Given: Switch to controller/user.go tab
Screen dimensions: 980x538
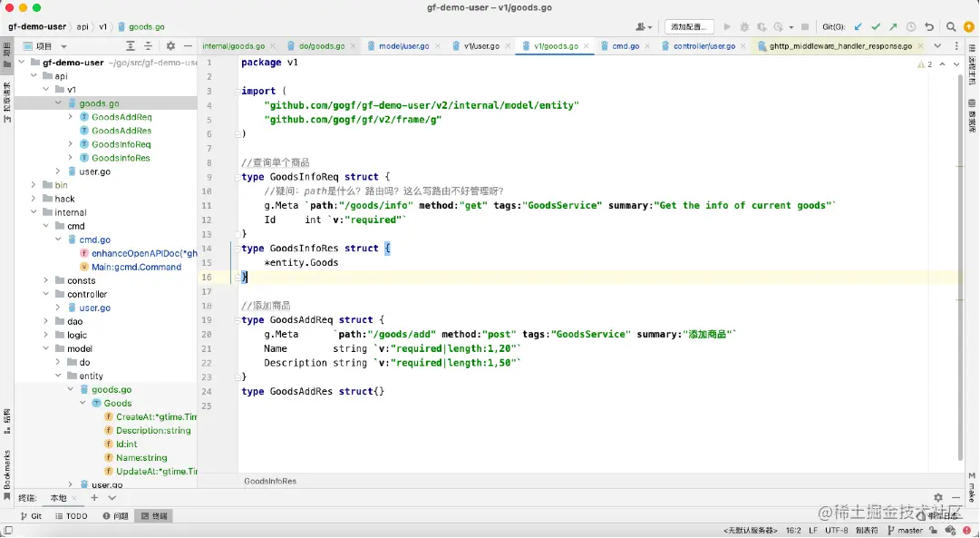Looking at the screenshot, I should coord(703,46).
